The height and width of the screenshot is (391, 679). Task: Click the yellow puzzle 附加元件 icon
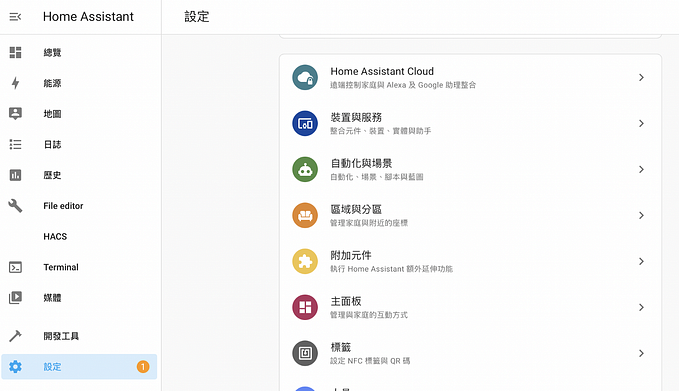pyautogui.click(x=305, y=261)
